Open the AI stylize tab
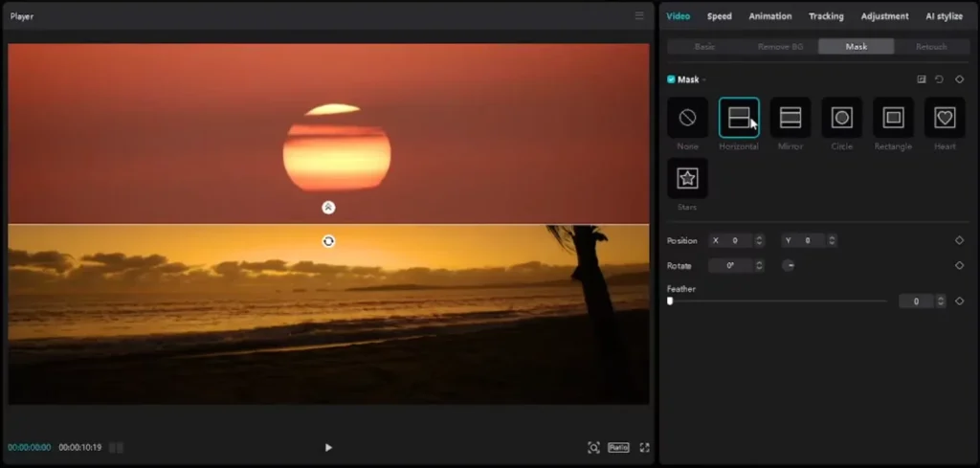The width and height of the screenshot is (980, 468). coord(945,16)
